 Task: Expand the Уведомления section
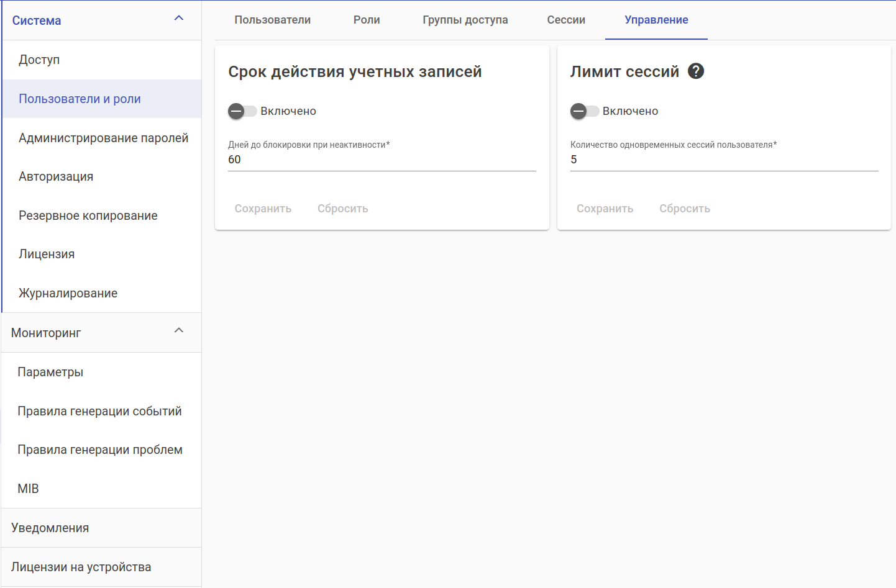[50, 528]
